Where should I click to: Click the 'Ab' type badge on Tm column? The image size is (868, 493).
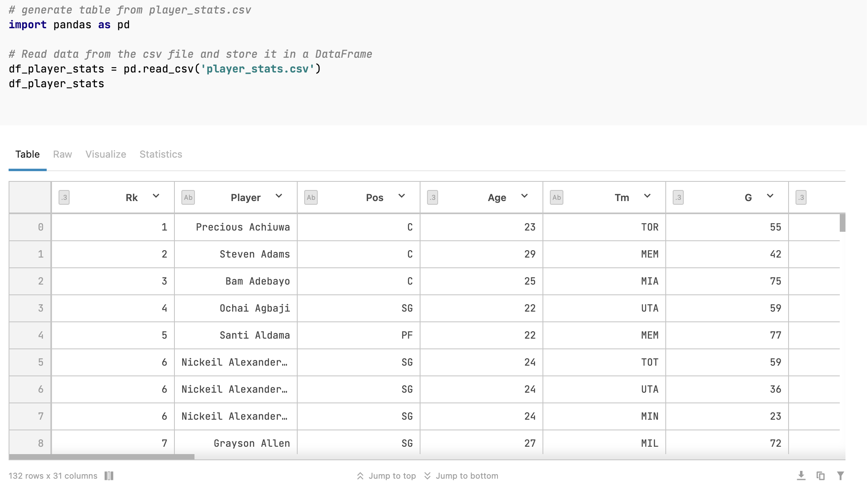coord(556,197)
